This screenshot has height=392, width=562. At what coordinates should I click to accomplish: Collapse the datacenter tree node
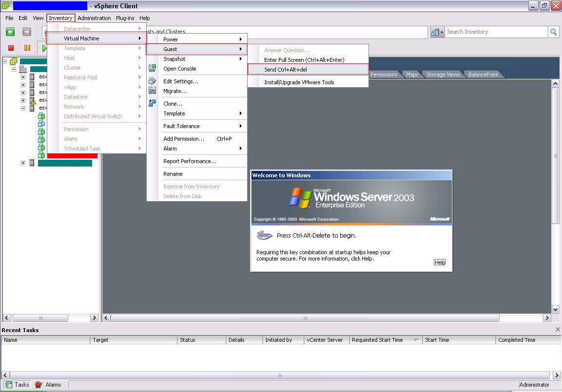(x=14, y=69)
